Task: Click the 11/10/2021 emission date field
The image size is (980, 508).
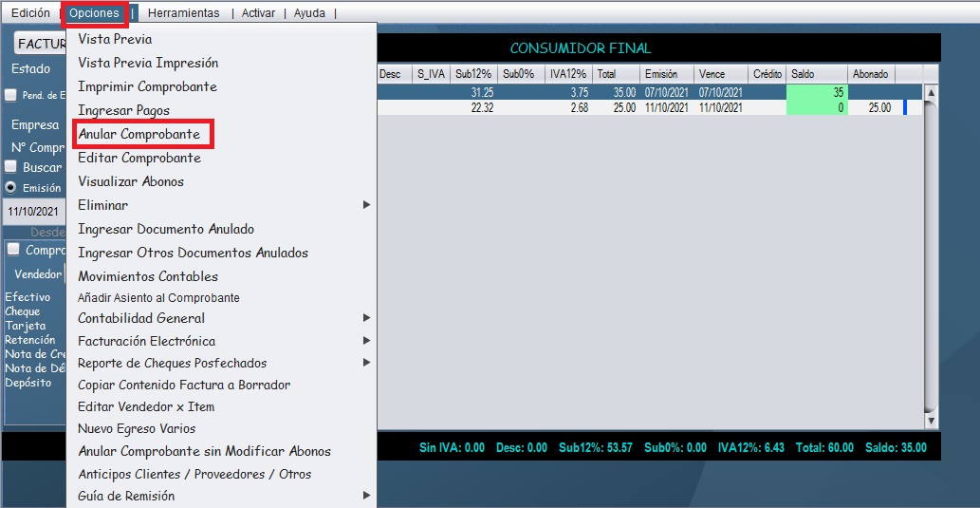Action: 33,211
